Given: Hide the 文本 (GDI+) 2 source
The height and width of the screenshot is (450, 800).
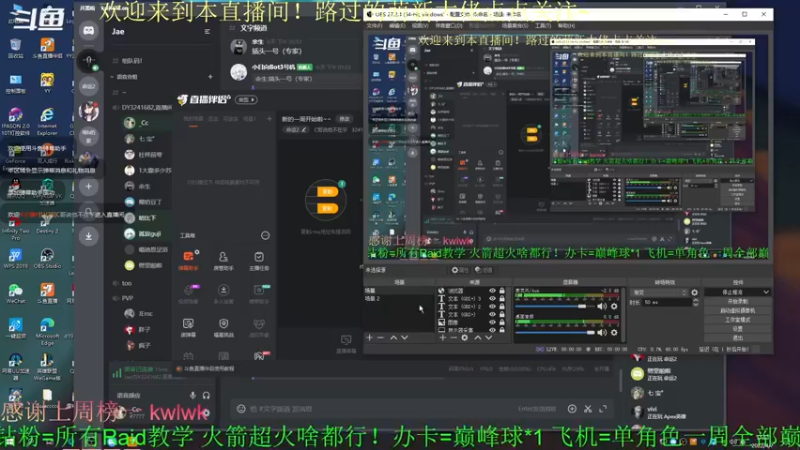Looking at the screenshot, I should tap(492, 307).
